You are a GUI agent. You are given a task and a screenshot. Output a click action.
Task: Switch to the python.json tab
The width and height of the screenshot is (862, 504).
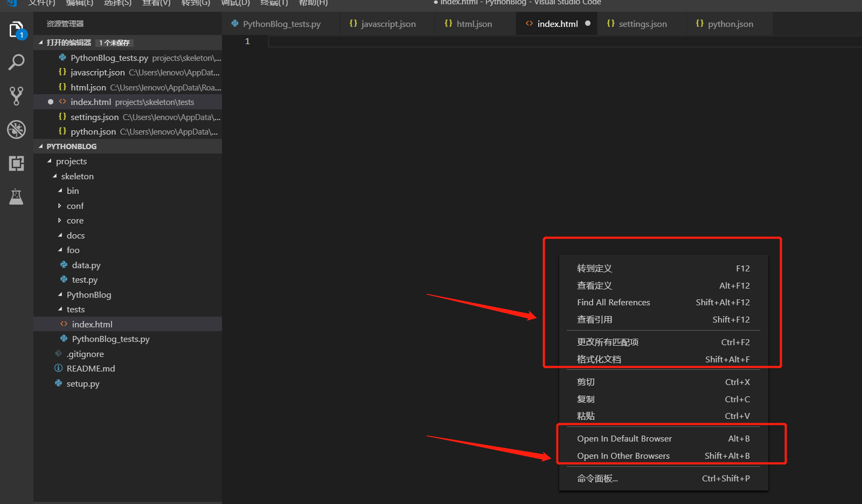tap(729, 24)
